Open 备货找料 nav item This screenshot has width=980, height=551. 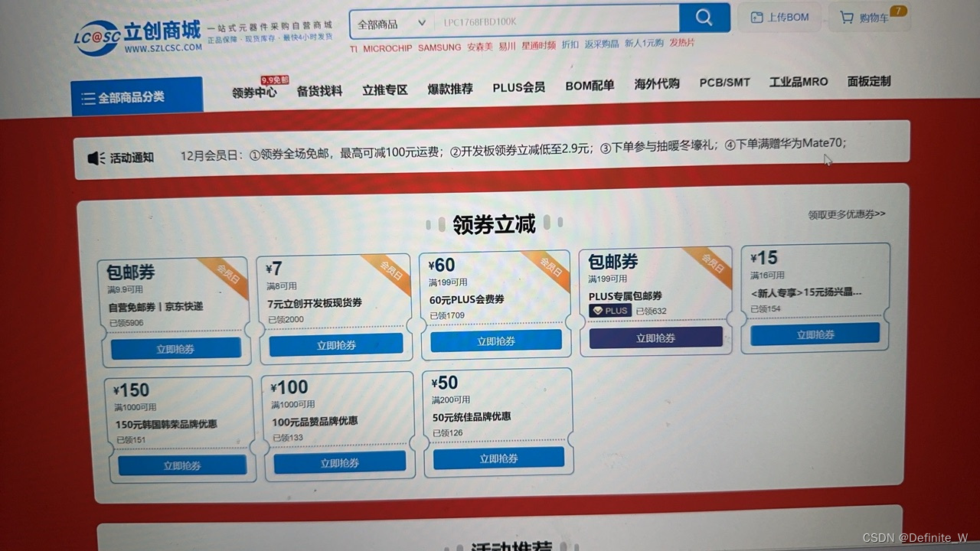(319, 91)
